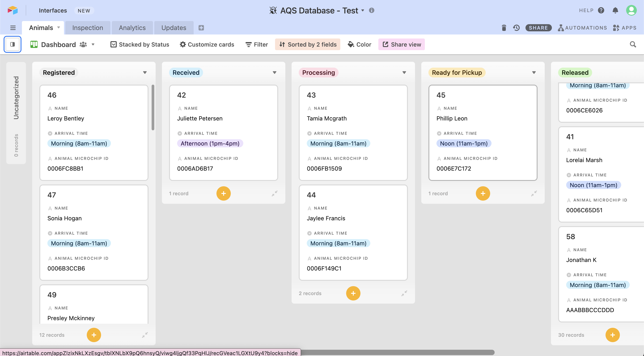The height and width of the screenshot is (356, 644).
Task: Open the Registered stack dropdown arrow
Action: click(x=145, y=73)
